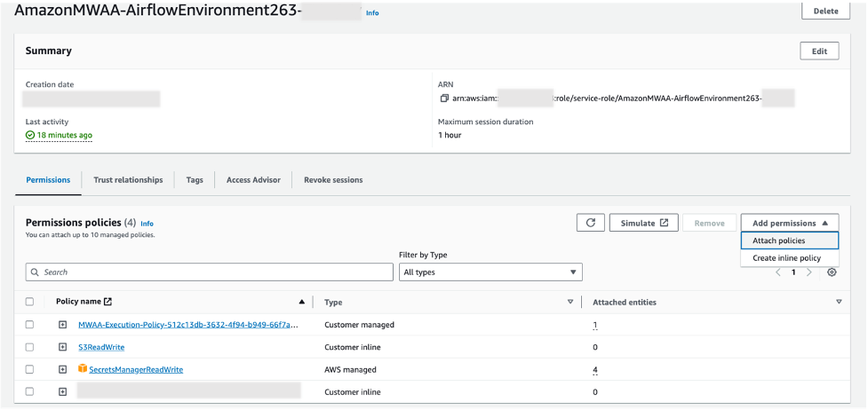Click the Delete role button
The height and width of the screenshot is (410, 868).
[x=825, y=11]
